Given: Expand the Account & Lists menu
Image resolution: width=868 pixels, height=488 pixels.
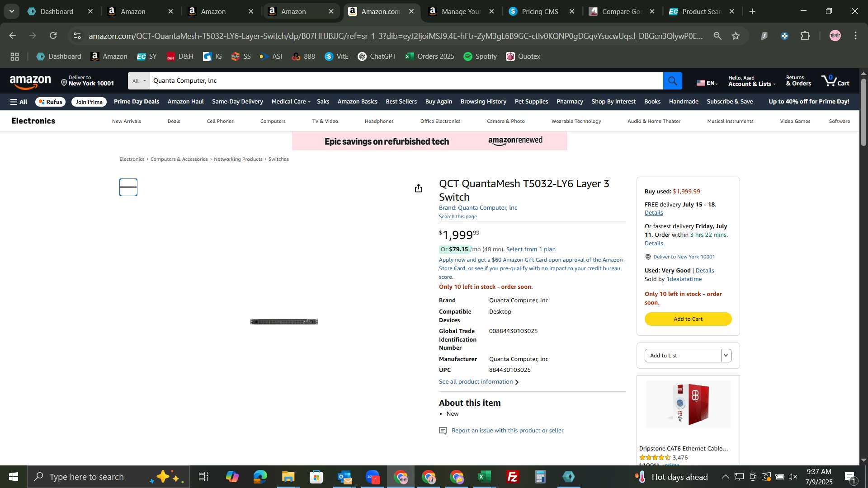Looking at the screenshot, I should (751, 81).
